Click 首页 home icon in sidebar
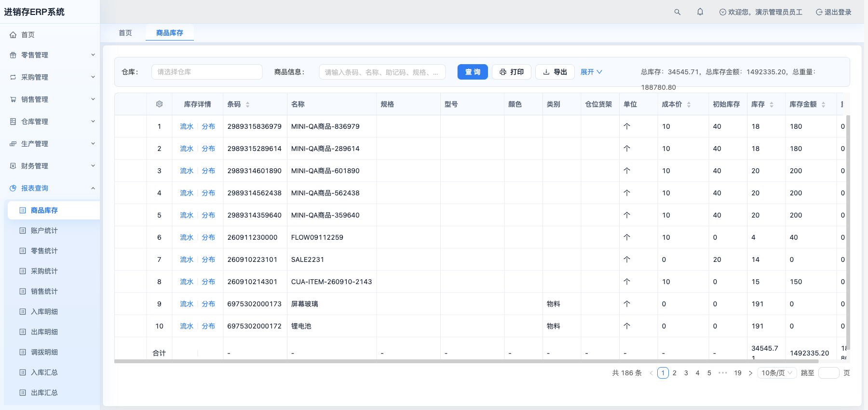Image resolution: width=868 pixels, height=410 pixels. pyautogui.click(x=13, y=35)
